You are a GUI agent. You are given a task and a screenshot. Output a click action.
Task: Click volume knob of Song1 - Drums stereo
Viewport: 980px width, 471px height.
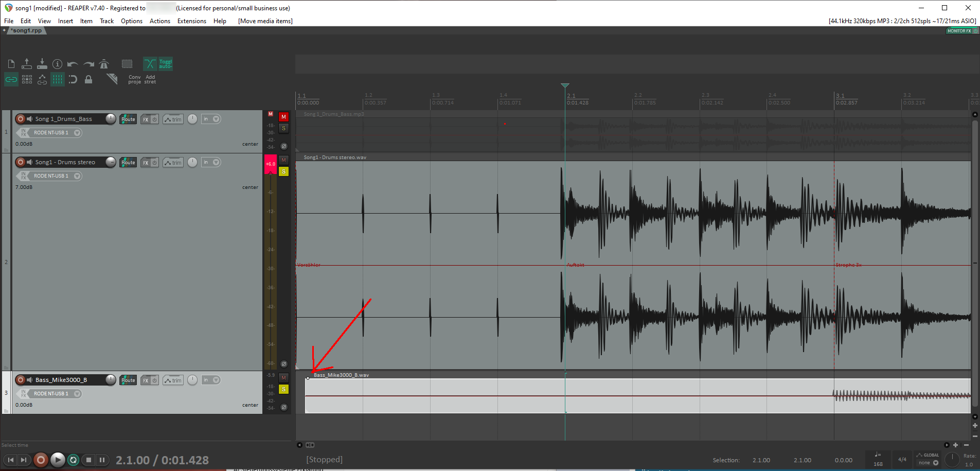click(111, 162)
